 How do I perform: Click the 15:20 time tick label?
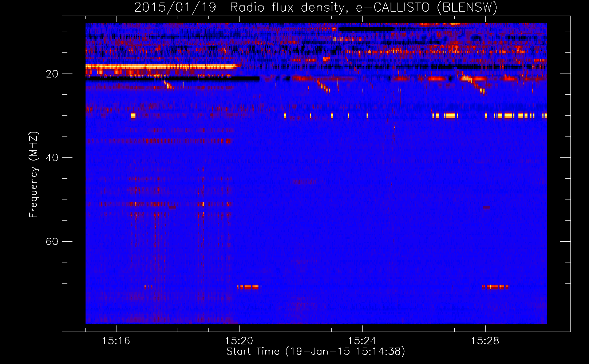click(x=239, y=341)
